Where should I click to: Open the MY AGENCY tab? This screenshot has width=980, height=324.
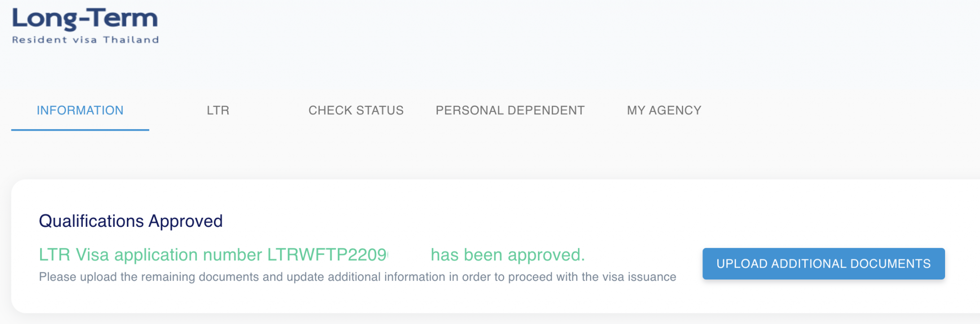pyautogui.click(x=664, y=111)
